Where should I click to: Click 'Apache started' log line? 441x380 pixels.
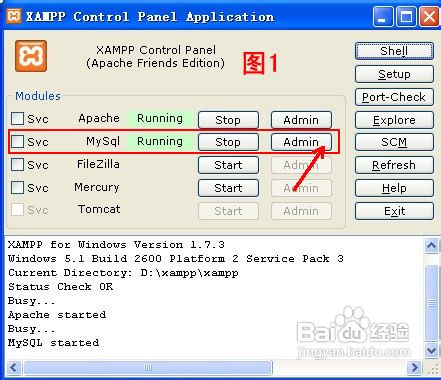tap(57, 315)
